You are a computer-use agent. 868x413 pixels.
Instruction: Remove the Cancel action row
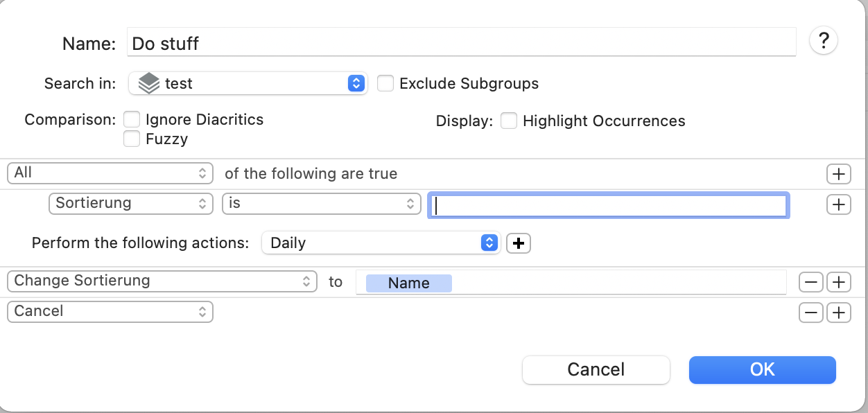pyautogui.click(x=811, y=313)
